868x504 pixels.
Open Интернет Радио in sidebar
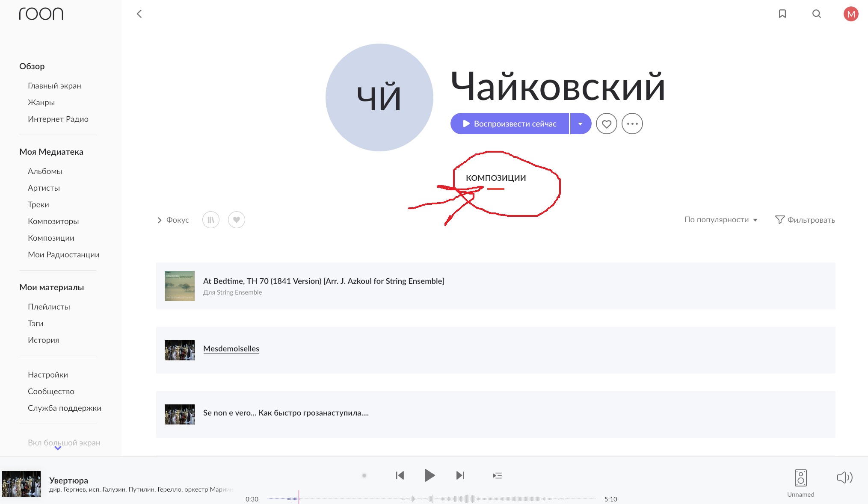coord(58,119)
